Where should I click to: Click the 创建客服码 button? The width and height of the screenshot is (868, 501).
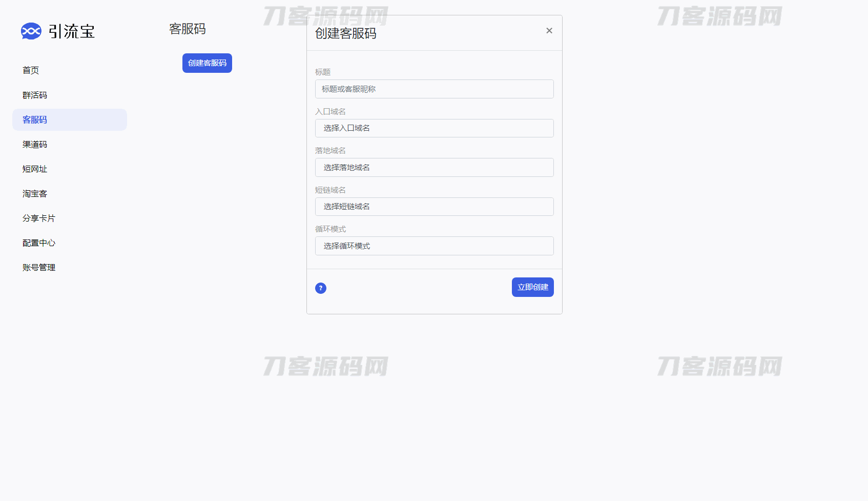pos(207,63)
